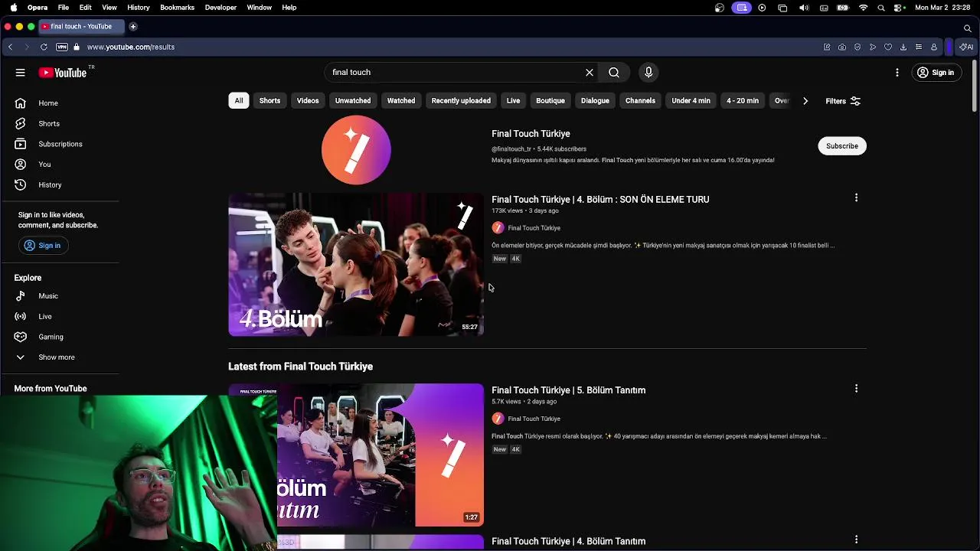Click Opera snapshot camera icon
Image resolution: width=980 pixels, height=551 pixels.
(x=842, y=47)
